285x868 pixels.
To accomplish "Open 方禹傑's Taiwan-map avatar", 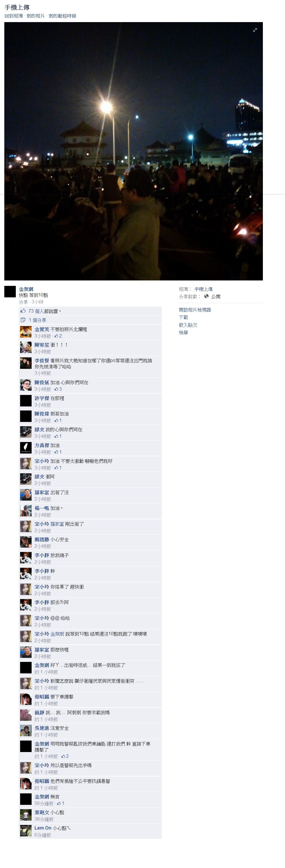I will [26, 448].
